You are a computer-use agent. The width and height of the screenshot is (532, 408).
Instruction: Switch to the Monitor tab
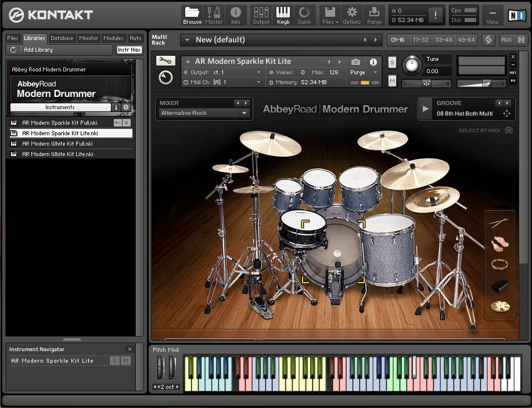(x=88, y=38)
